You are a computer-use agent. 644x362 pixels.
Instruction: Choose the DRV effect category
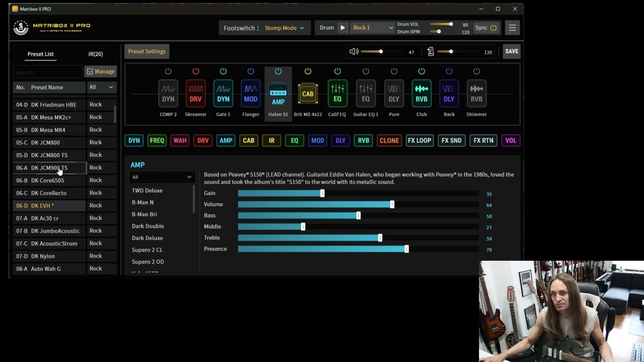click(x=203, y=141)
